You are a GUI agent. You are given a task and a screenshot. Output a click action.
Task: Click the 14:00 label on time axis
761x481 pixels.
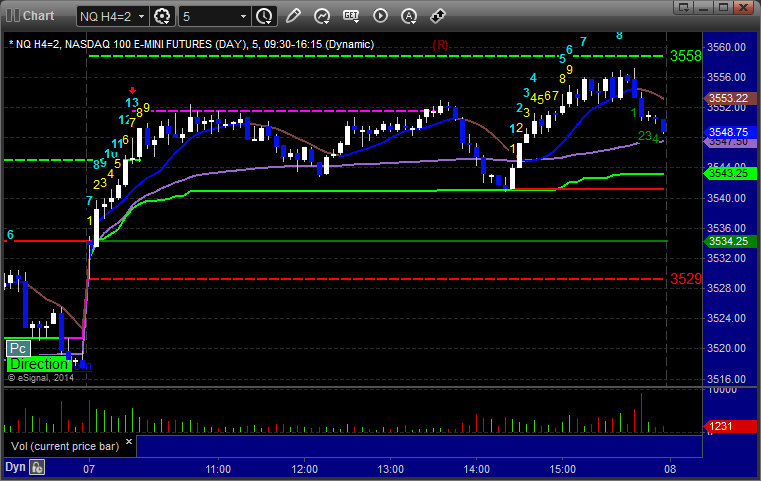click(x=477, y=469)
